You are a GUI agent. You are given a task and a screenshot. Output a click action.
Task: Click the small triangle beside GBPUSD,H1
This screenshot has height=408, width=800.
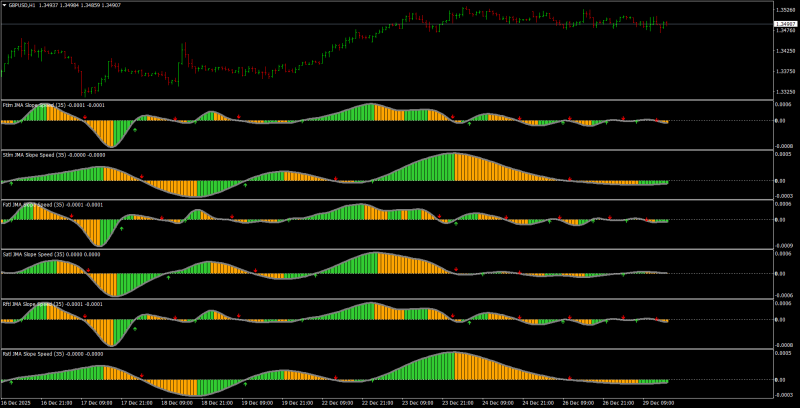click(x=4, y=5)
